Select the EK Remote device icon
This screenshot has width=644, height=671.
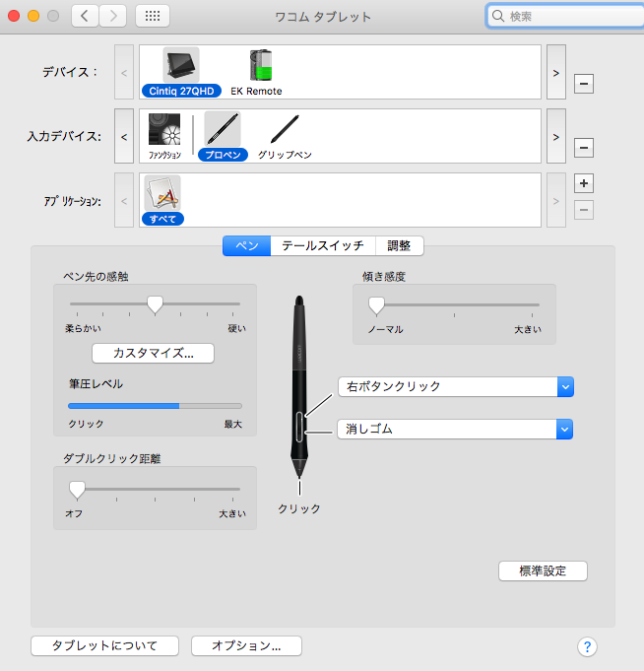(x=261, y=65)
